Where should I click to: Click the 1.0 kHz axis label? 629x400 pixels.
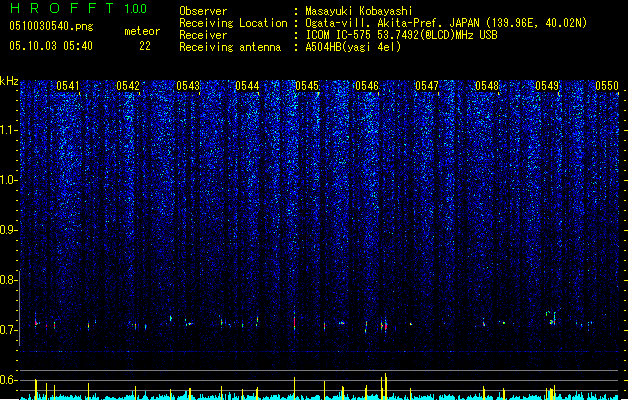[8, 180]
